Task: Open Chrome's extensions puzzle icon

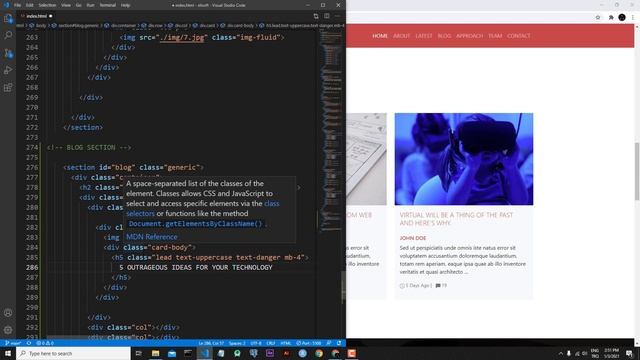Action: click(x=611, y=18)
